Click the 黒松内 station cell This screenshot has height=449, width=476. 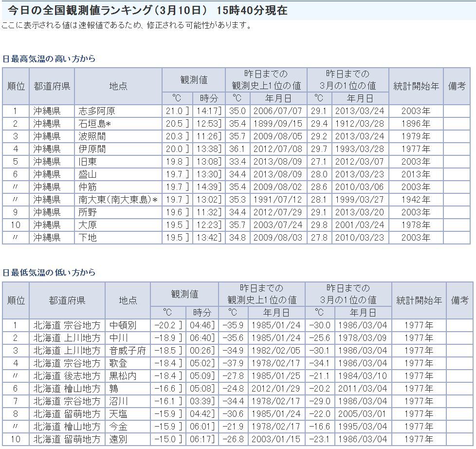pos(123,376)
